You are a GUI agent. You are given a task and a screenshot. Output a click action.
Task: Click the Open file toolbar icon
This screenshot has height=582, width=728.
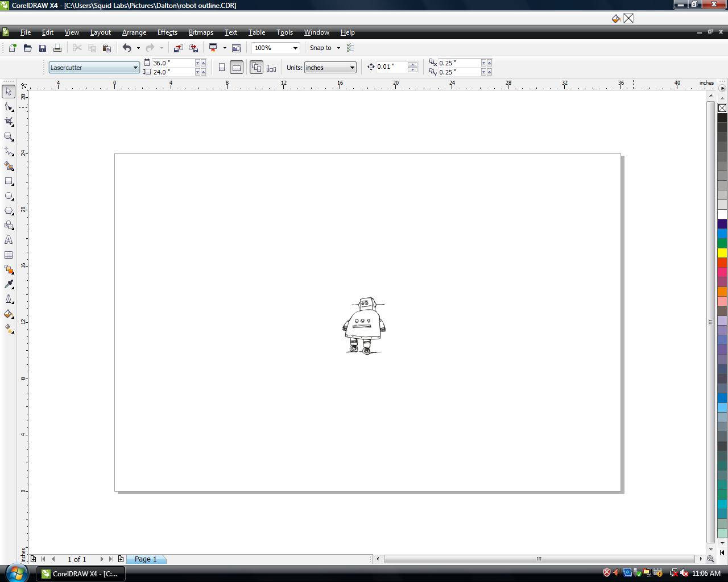point(27,48)
